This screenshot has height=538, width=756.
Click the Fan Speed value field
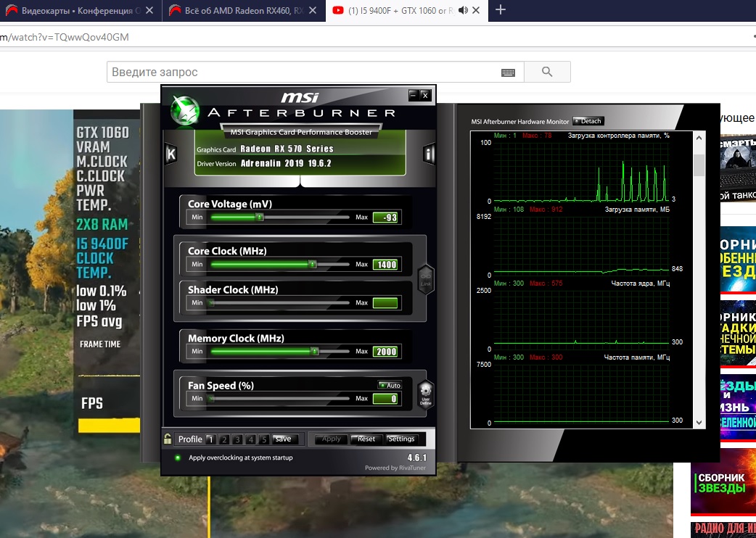coord(385,399)
